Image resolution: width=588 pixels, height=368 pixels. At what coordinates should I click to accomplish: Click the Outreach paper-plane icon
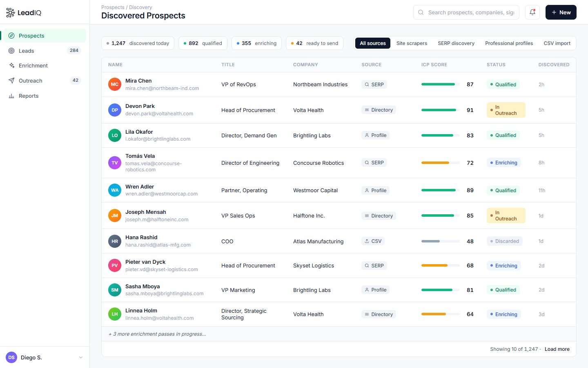pos(11,81)
